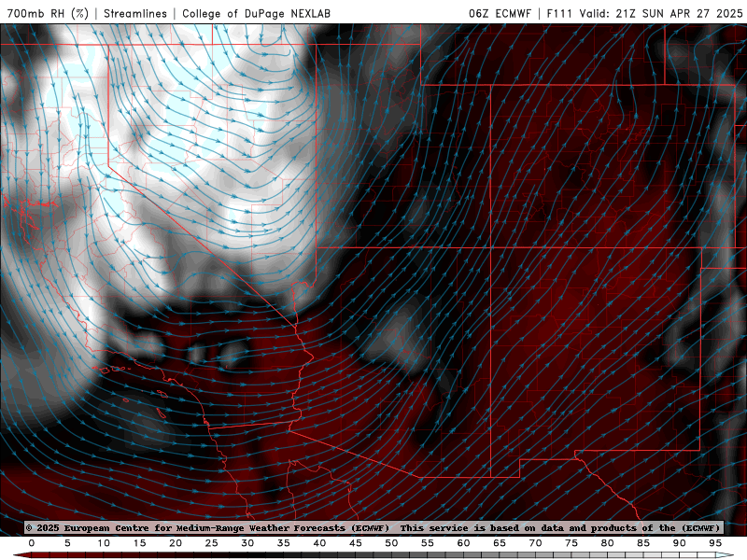
Task: Click the "15" label on the color scale
Action: point(139,543)
